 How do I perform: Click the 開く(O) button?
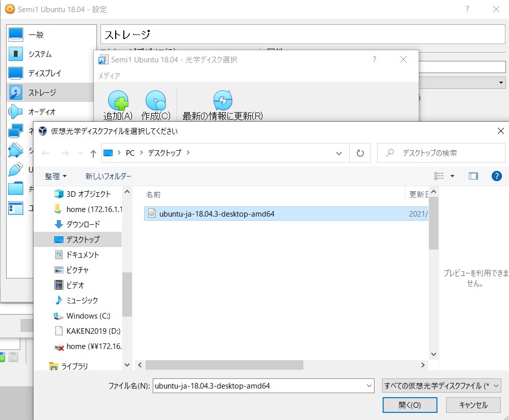click(x=410, y=405)
